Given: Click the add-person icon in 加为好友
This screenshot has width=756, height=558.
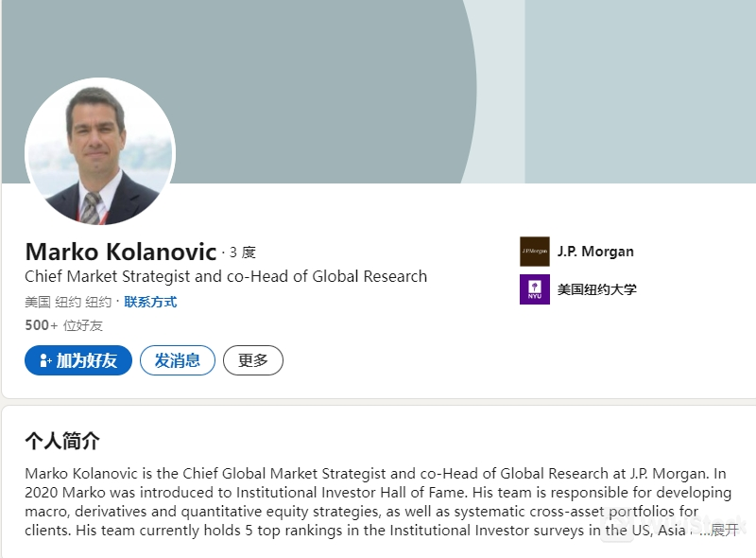Looking at the screenshot, I should (x=44, y=360).
